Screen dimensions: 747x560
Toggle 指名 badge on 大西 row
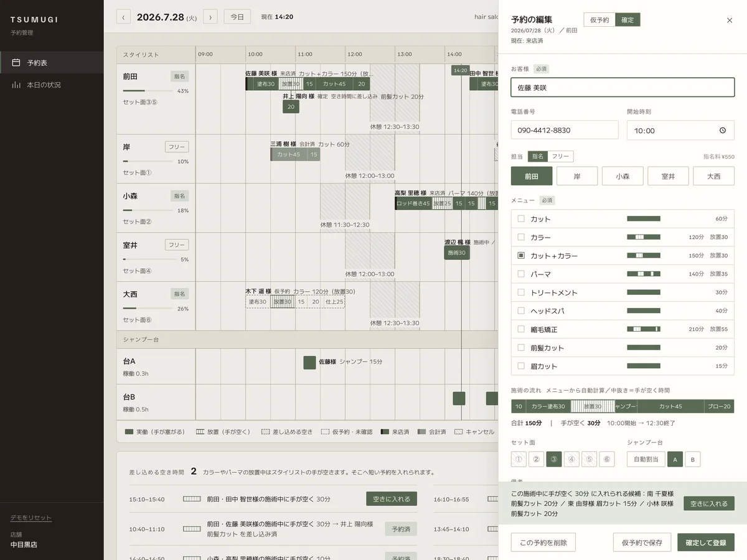tap(180, 294)
